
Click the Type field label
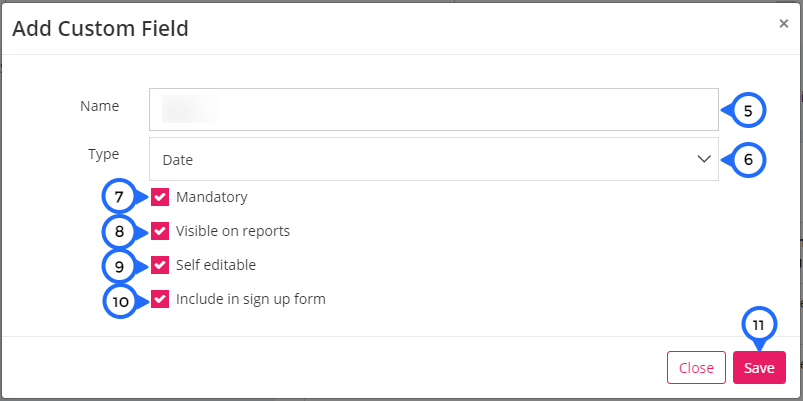(103, 154)
